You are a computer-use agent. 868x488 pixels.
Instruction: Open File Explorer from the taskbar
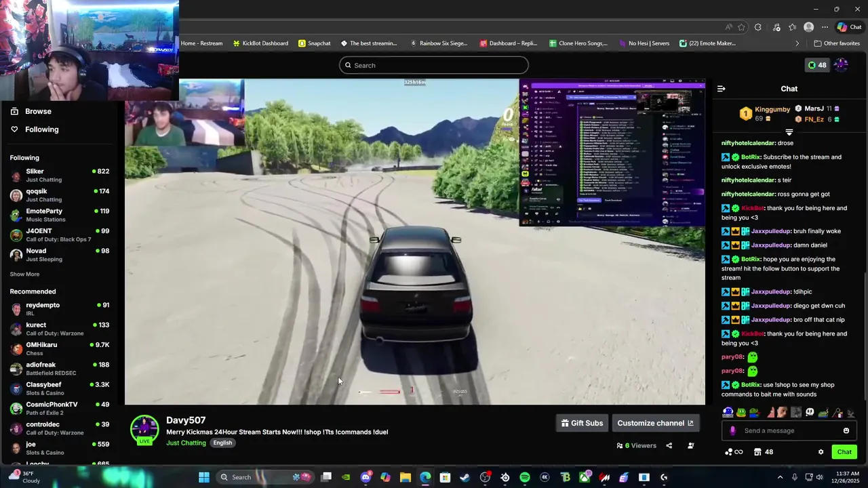(406, 477)
